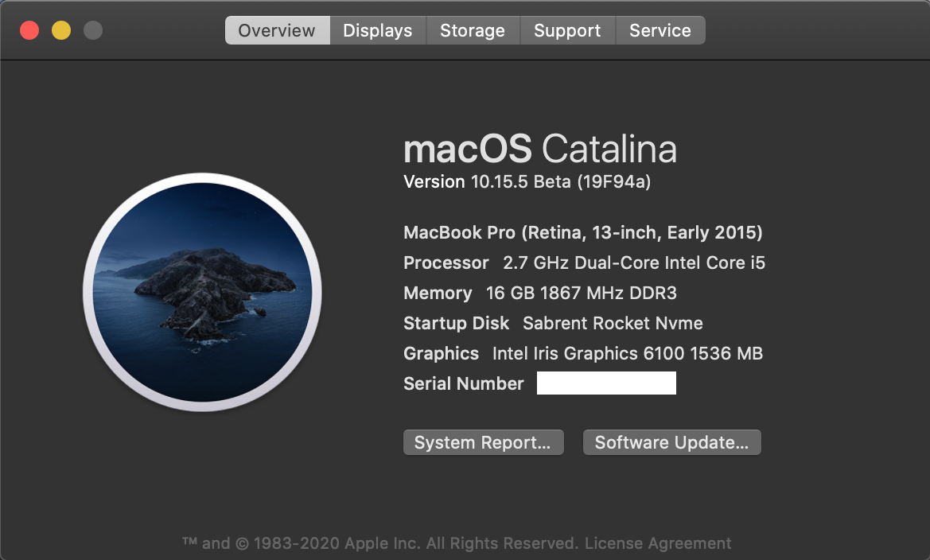Click the MacBook Pro model name line

pyautogui.click(x=583, y=233)
